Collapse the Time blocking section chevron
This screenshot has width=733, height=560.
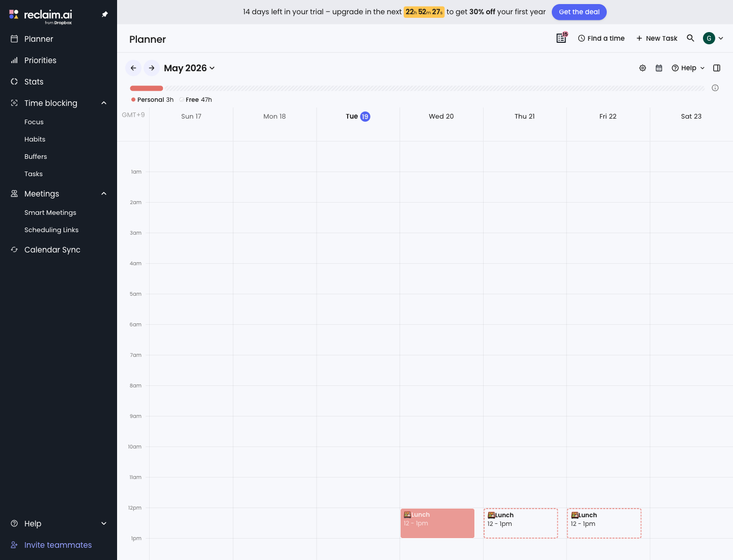tap(104, 103)
